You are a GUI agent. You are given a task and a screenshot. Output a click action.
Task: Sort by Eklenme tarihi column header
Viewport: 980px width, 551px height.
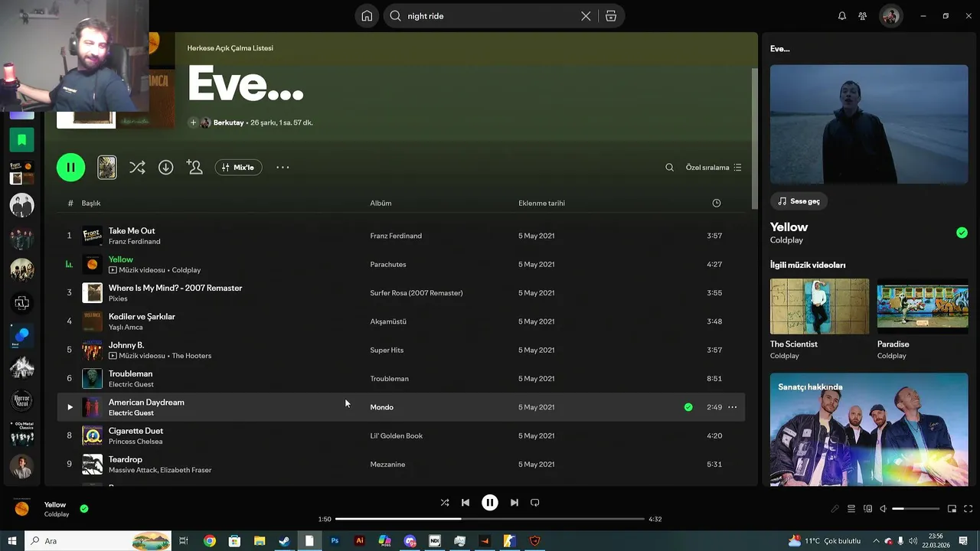click(541, 203)
